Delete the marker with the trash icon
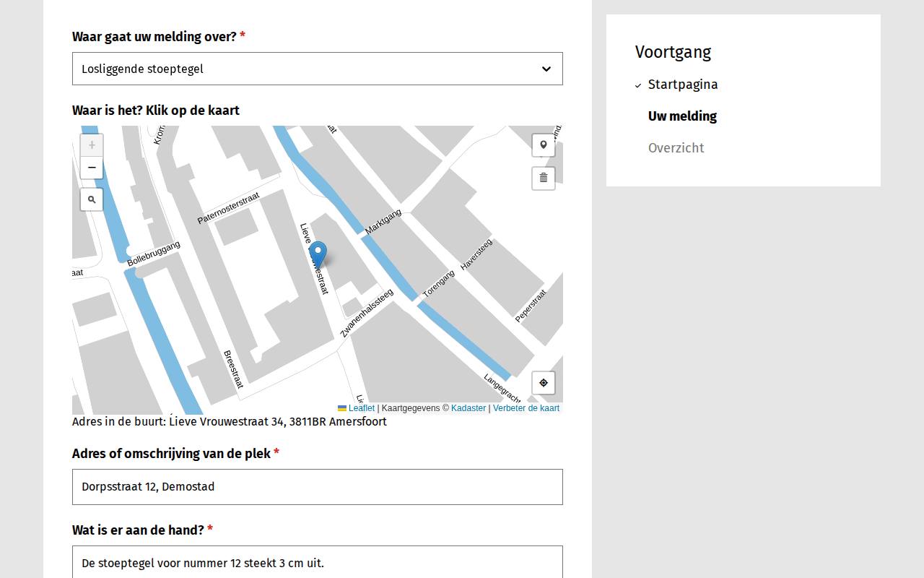Viewport: 924px width, 578px height. (544, 178)
